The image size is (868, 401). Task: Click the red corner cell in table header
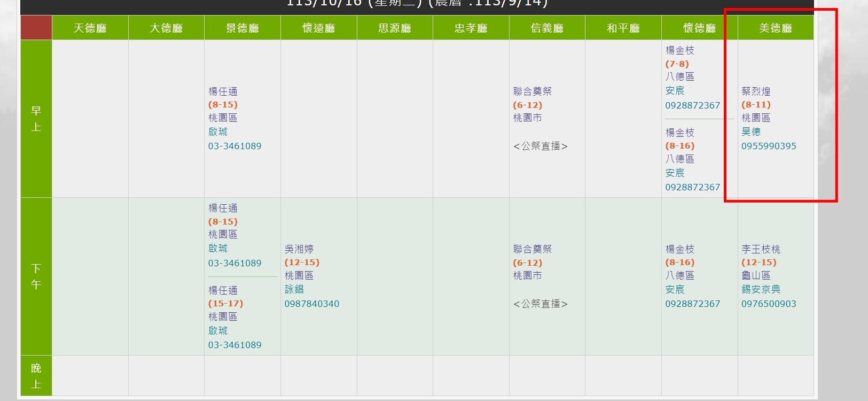coord(36,28)
